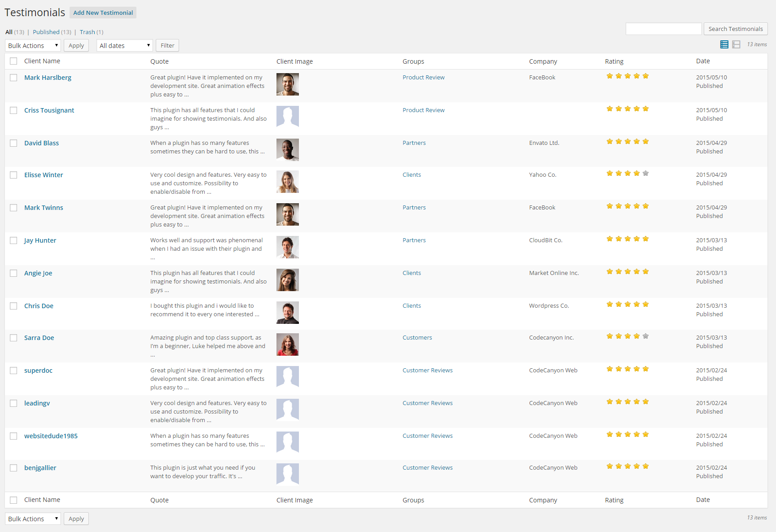This screenshot has height=532, width=776.
Task: Open the top Bulk Actions dropdown
Action: click(x=33, y=45)
